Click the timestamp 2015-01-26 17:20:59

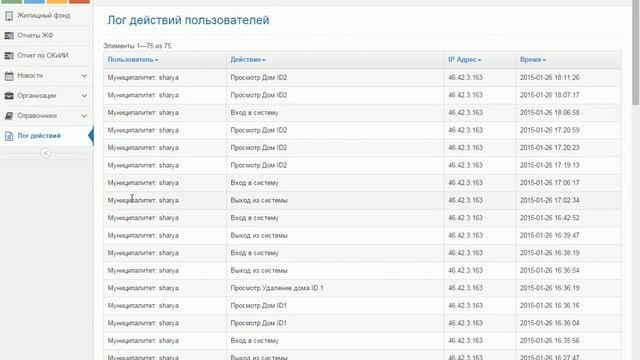tap(549, 130)
